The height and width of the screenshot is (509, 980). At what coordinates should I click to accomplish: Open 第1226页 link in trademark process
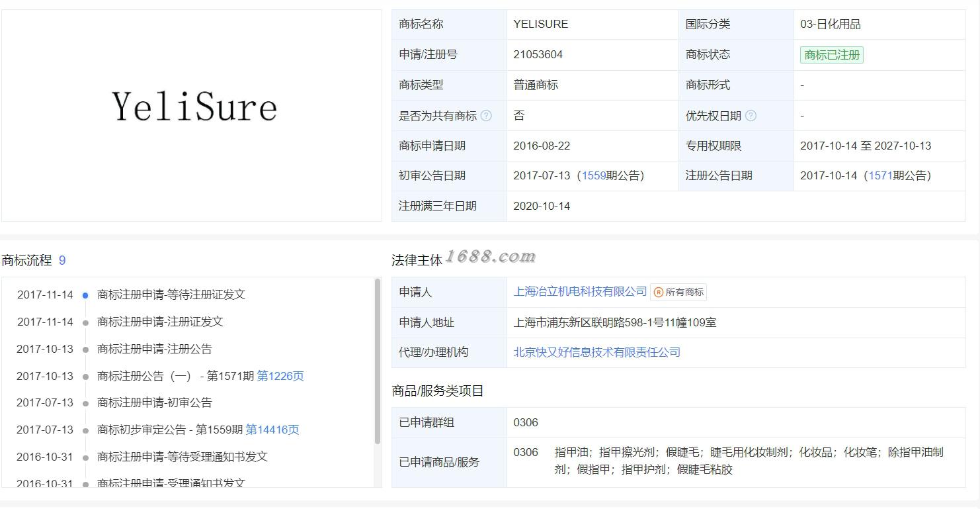click(x=280, y=376)
